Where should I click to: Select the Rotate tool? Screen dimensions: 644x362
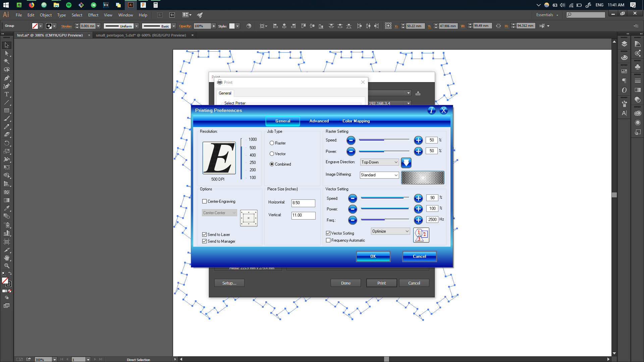(x=6, y=143)
